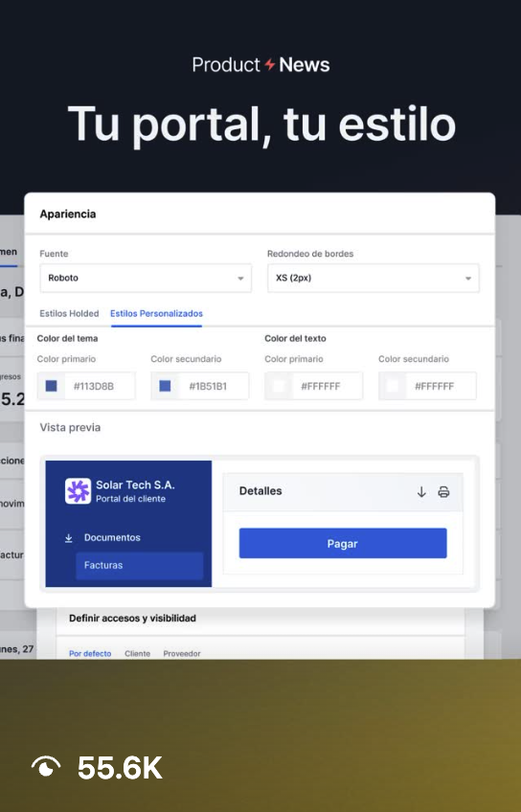
Task: Click the Portal del cliente subtitle
Action: tap(130, 499)
